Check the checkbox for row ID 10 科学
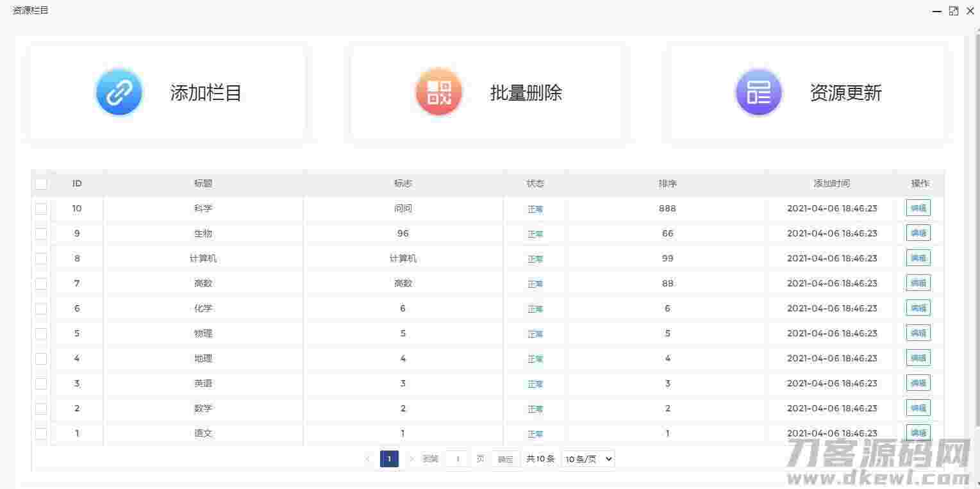Viewport: 980px width, 489px height. 41,209
